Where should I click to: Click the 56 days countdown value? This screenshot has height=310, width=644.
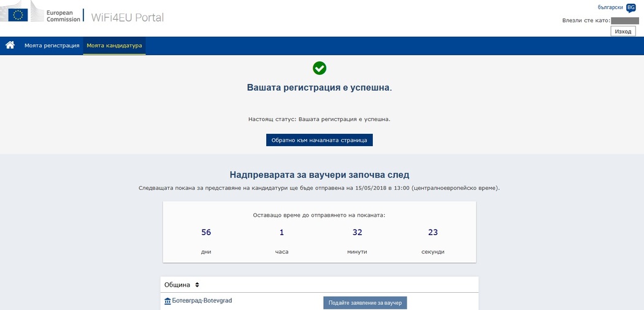point(206,232)
